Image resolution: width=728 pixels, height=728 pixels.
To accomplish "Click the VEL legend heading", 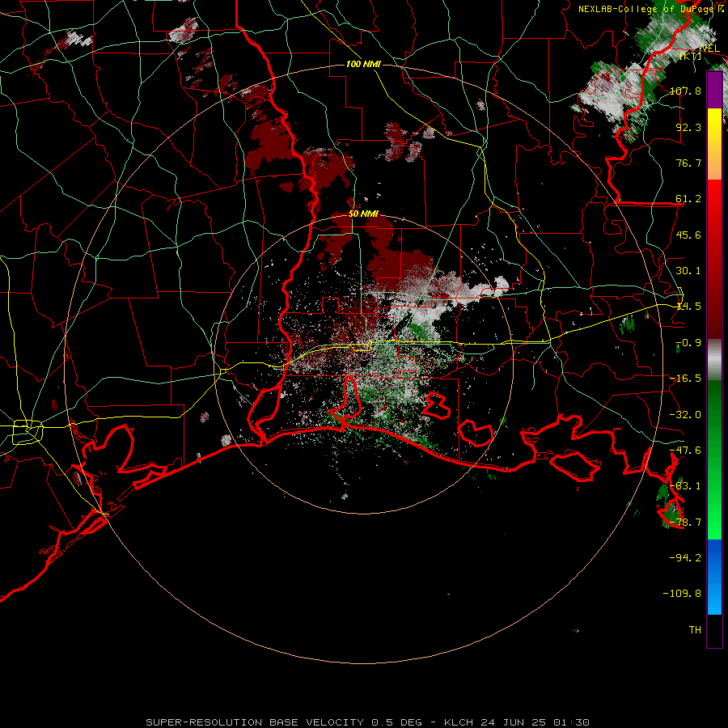I will (710, 49).
